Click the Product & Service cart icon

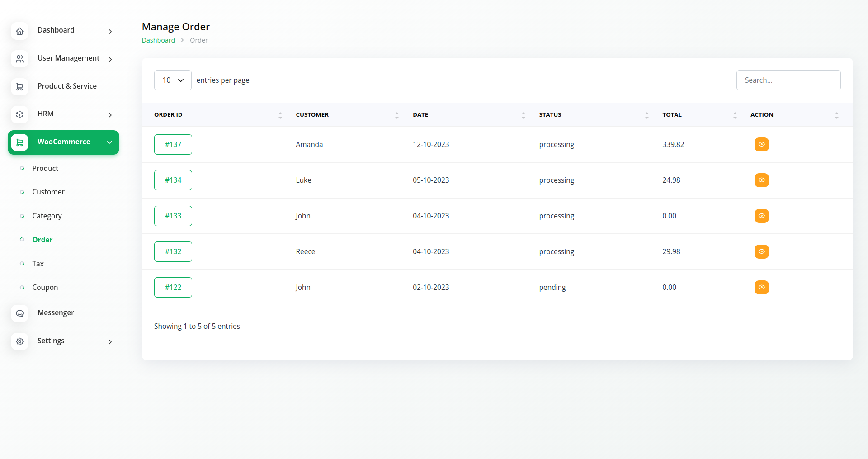click(19, 87)
